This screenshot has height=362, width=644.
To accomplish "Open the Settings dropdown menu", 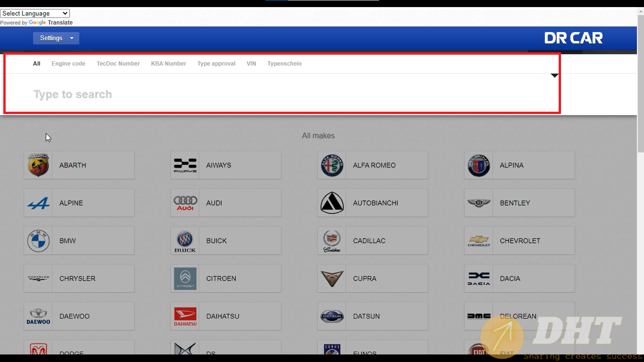I will (x=56, y=38).
